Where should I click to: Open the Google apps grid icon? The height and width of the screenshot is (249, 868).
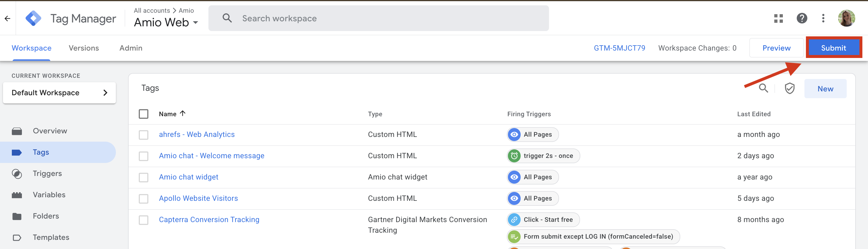click(778, 19)
